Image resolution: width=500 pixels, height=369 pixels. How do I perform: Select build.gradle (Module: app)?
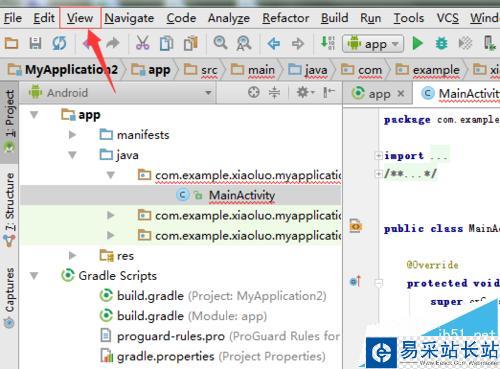pos(184,316)
